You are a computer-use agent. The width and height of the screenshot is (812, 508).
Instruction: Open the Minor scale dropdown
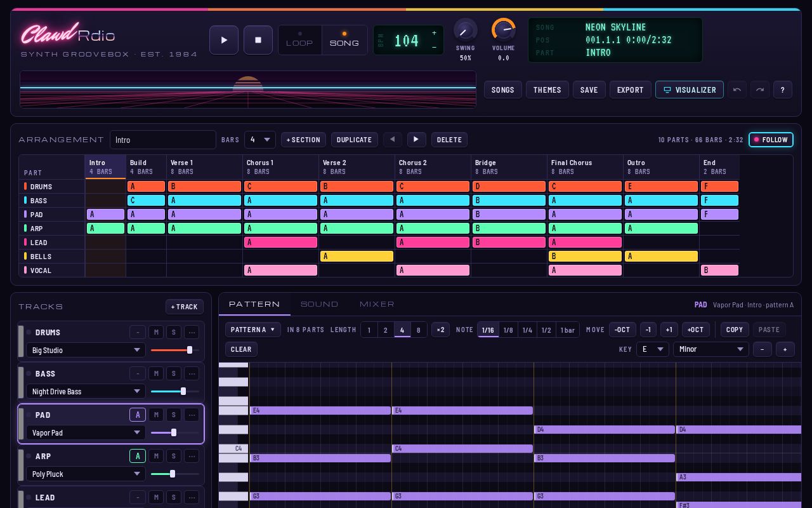711,349
